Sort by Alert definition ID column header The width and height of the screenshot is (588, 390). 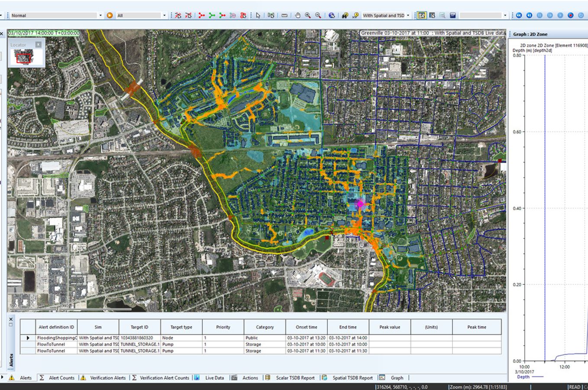pos(56,327)
